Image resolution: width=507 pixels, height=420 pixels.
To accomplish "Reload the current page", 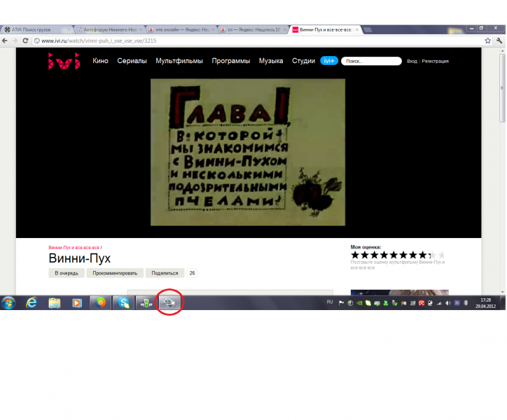I will [x=25, y=41].
